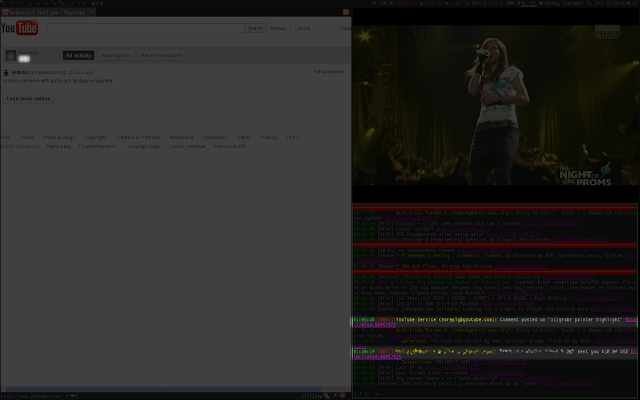Open the Help footer link

point(6,138)
